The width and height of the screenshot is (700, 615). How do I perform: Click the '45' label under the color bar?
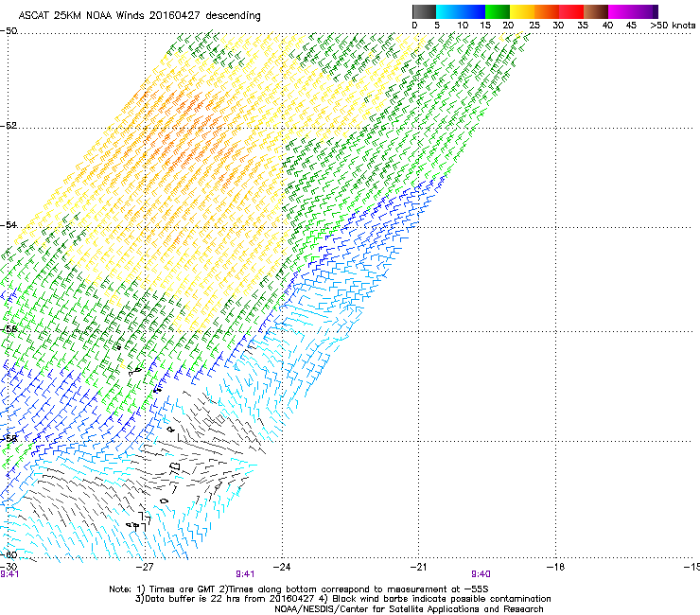click(x=631, y=25)
